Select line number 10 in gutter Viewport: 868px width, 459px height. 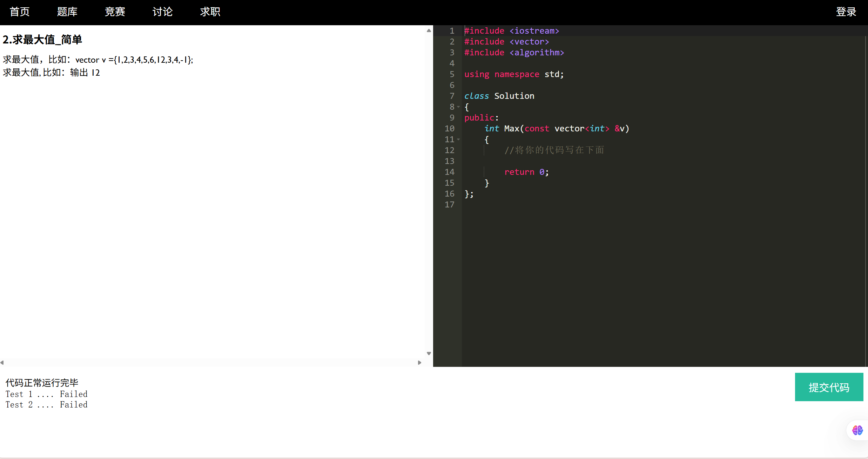pos(449,129)
